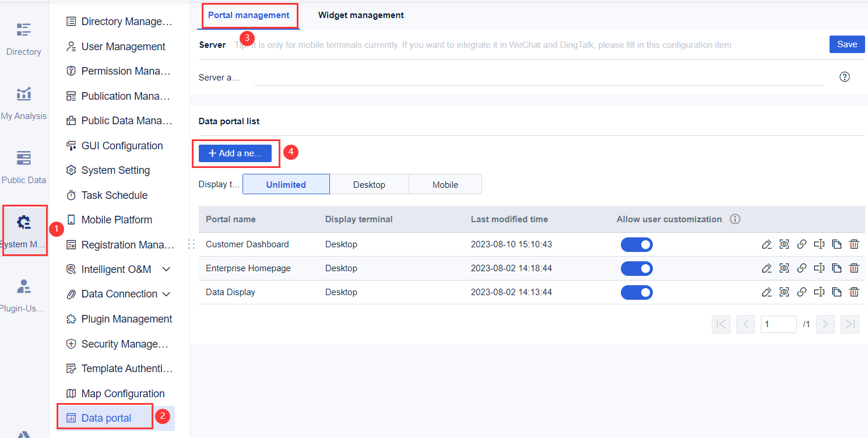Viewport: 868px width, 438px height.
Task: Copy link of Customer Dashboard portal
Action: point(802,244)
